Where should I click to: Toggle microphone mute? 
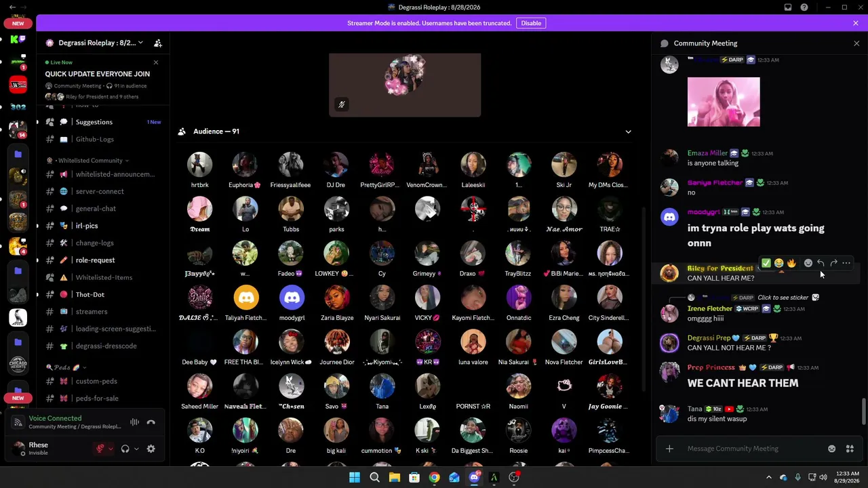(x=100, y=449)
